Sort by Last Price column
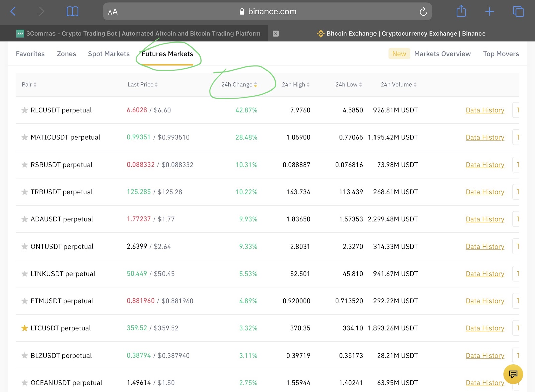The width and height of the screenshot is (535, 392). click(143, 85)
